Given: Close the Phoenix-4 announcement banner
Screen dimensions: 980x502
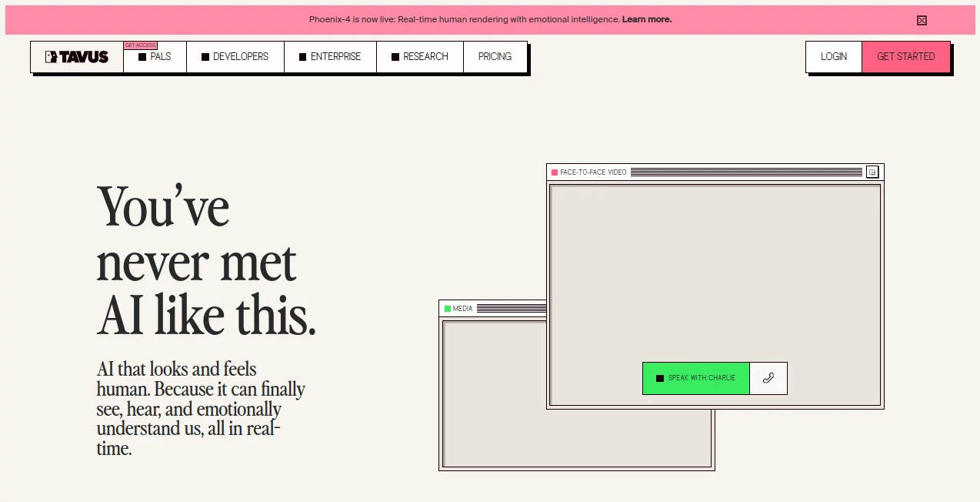Looking at the screenshot, I should (922, 20).
